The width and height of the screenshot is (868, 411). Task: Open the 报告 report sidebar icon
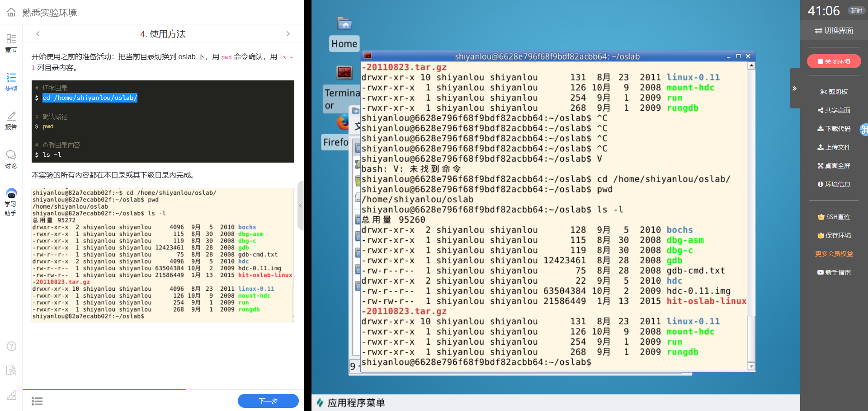coord(11,121)
